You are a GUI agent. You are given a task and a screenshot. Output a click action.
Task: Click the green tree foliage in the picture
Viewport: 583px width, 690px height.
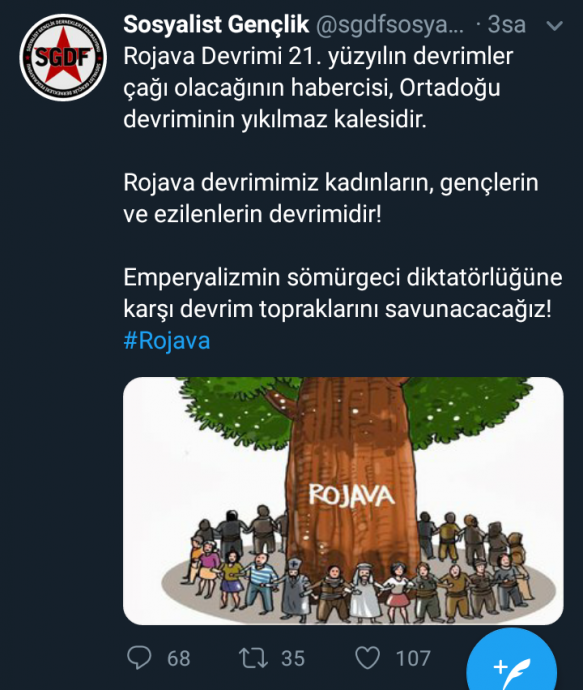466,407
